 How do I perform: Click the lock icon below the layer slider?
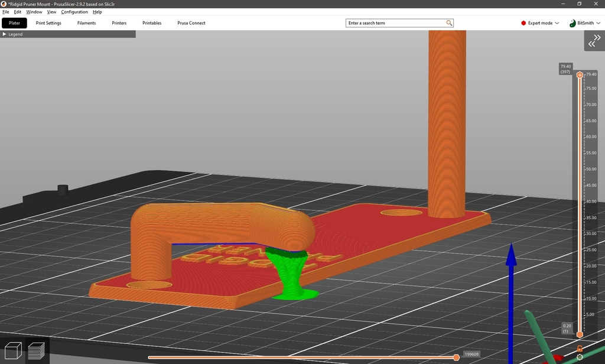coord(580,349)
